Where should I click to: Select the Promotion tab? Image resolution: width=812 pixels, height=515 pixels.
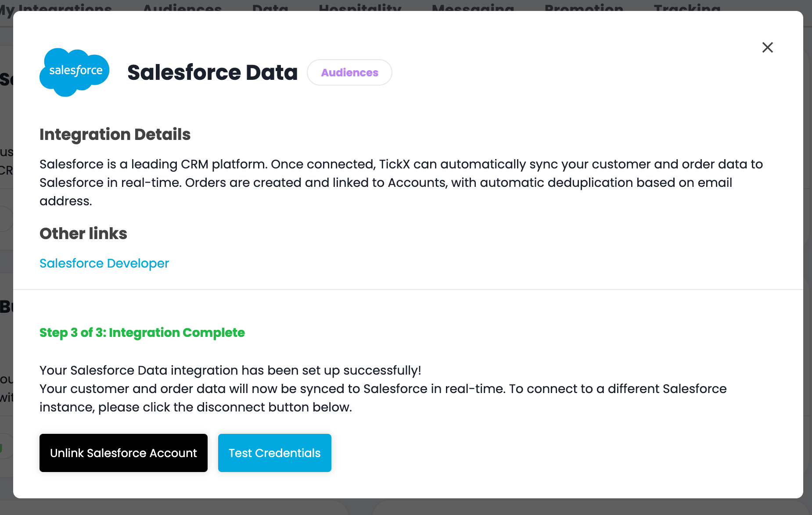(x=584, y=7)
